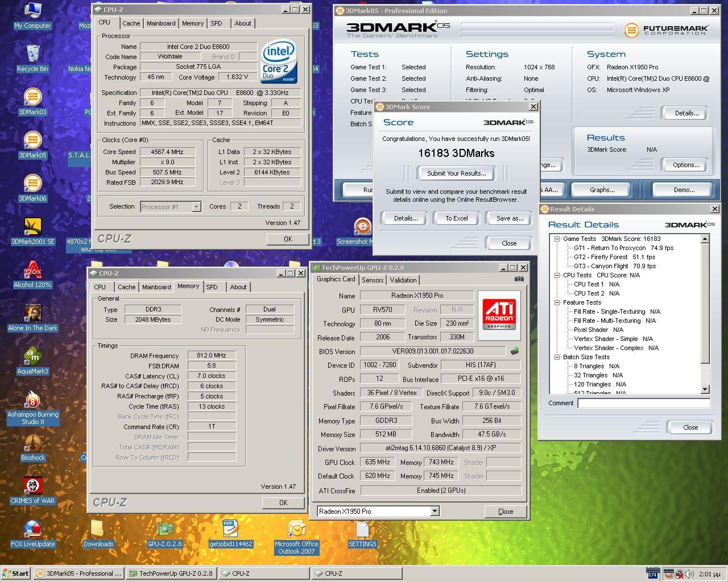The width and height of the screenshot is (728, 582).
Task: Select GT2 - Firefly Forest result
Action: [614, 257]
